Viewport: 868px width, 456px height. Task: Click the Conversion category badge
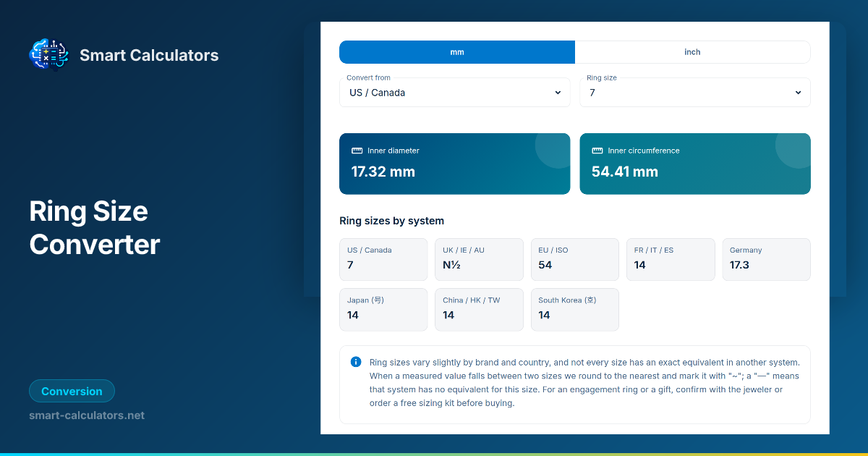72,392
